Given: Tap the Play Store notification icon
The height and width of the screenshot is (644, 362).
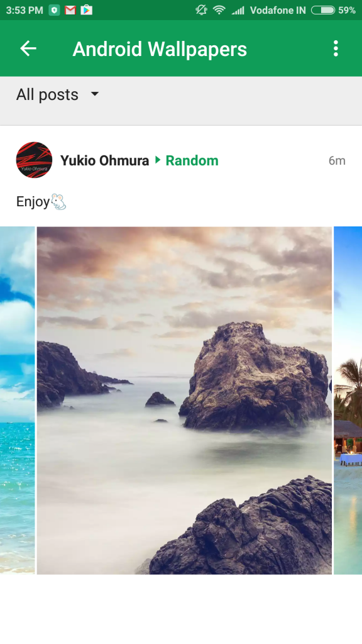Looking at the screenshot, I should click(x=86, y=10).
